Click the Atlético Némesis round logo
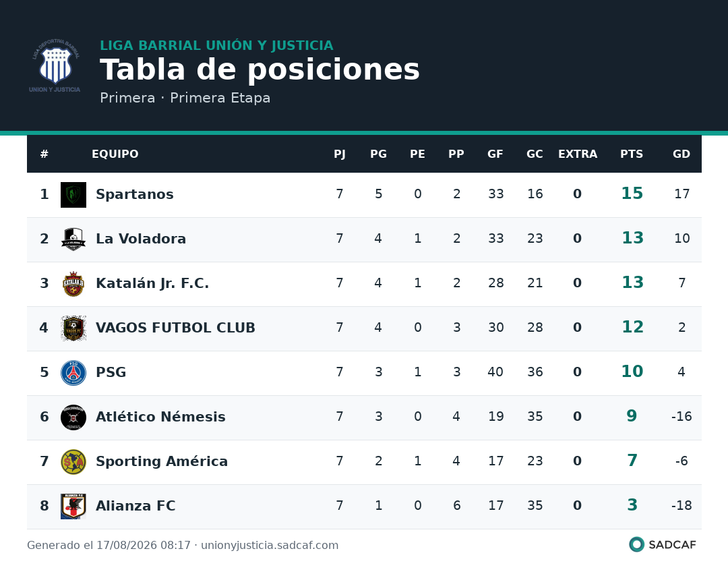The width and height of the screenshot is (728, 580). (73, 417)
